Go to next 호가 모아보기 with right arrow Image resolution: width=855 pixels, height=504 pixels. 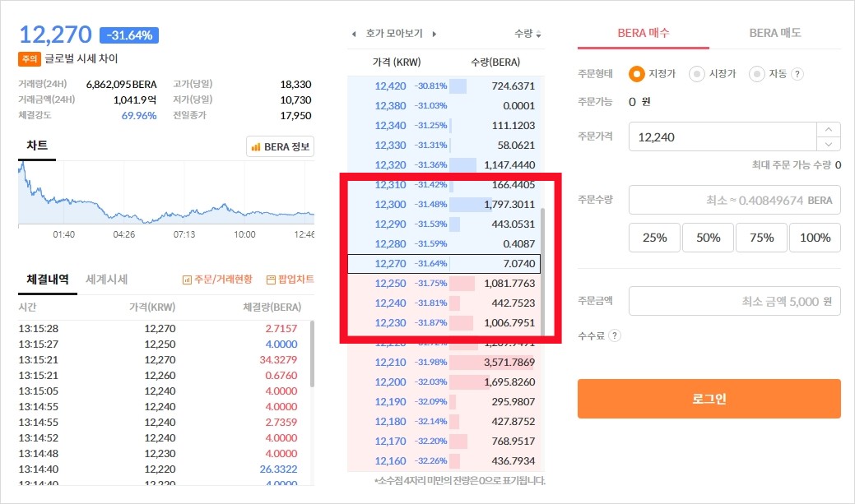click(x=434, y=34)
